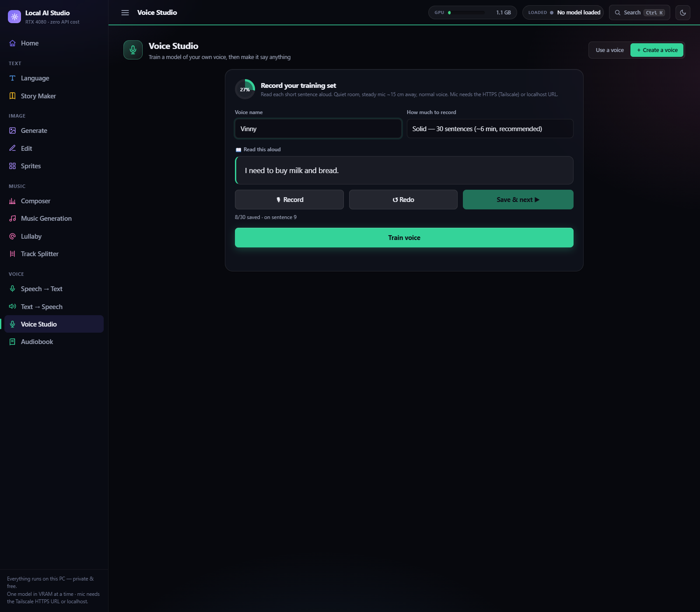700x612 pixels.
Task: Click the Local AI Studio logo icon
Action: 14,17
